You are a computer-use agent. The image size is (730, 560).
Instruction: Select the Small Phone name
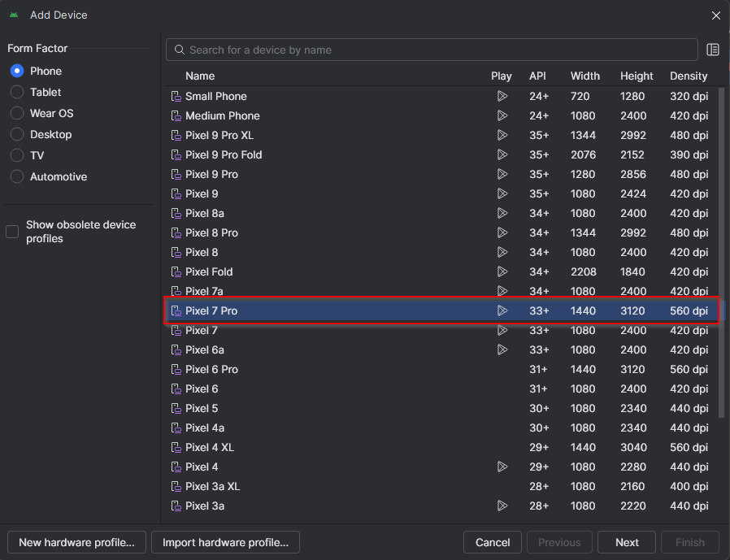pos(216,97)
